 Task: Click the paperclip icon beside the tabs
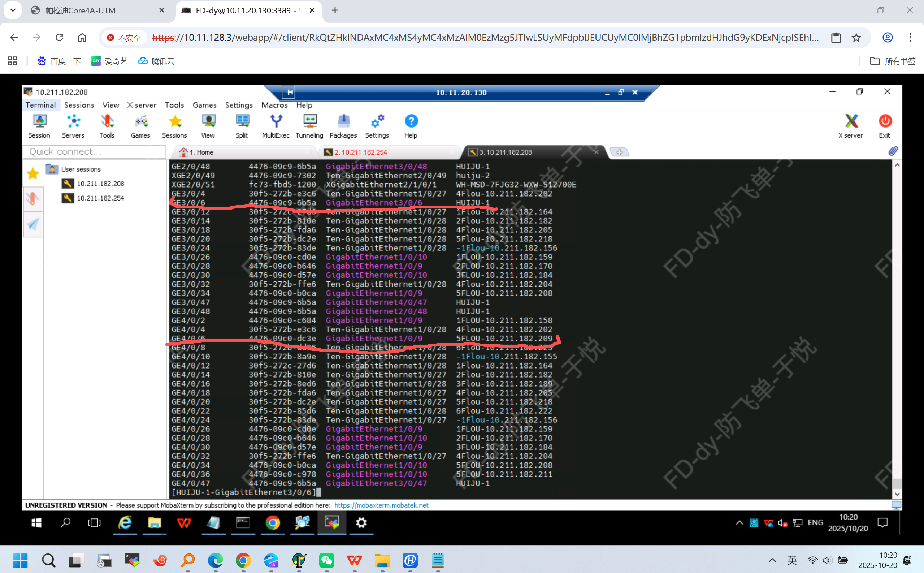tap(893, 151)
